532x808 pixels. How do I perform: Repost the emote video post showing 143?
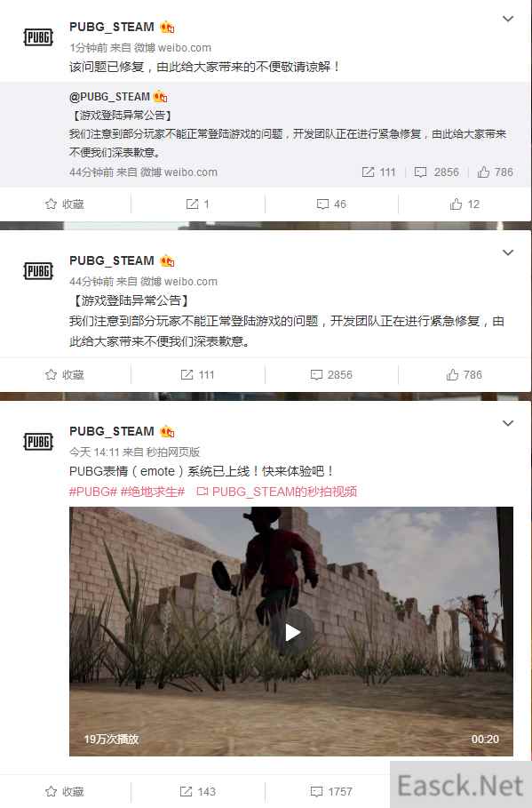point(198,791)
